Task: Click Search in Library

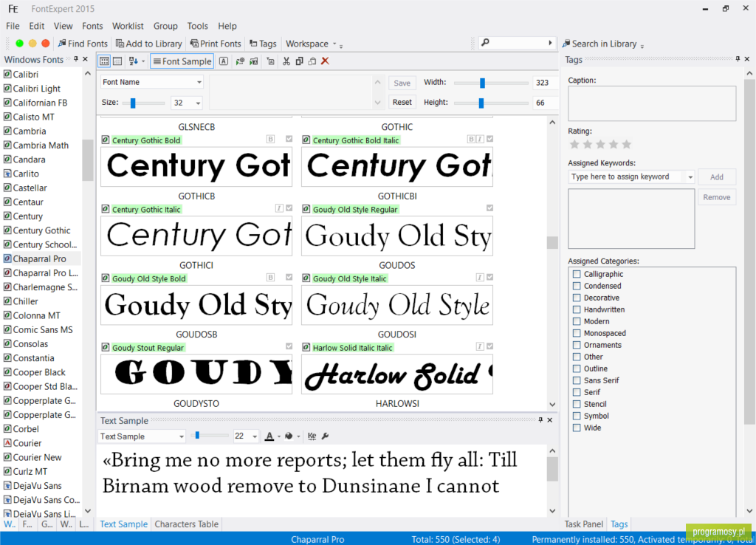Action: click(599, 44)
